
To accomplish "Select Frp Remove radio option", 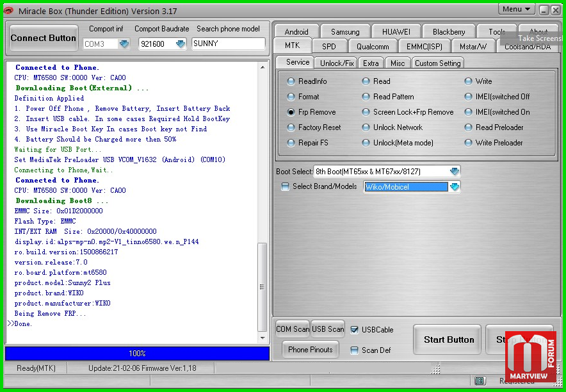I will click(291, 112).
